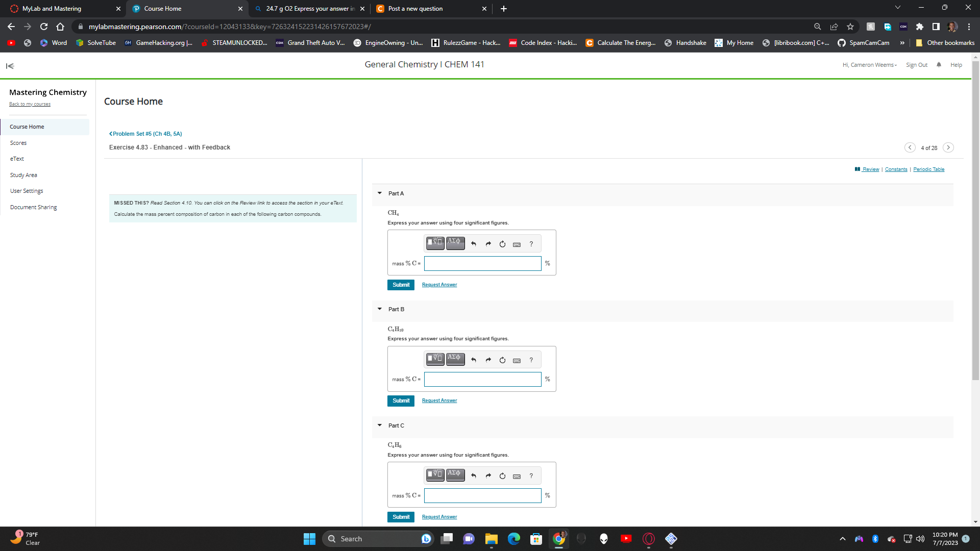The height and width of the screenshot is (551, 980).
Task: Collapse the Part B section
Action: [380, 309]
